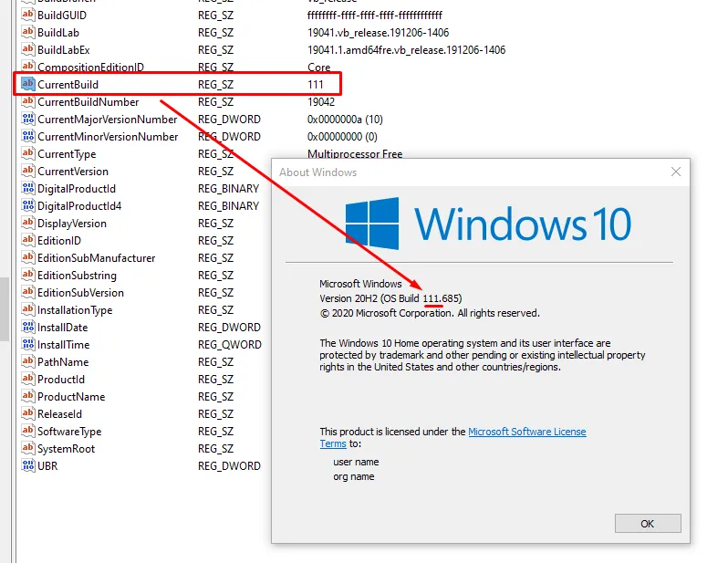Select the InstallDate DWORD icon

[x=28, y=327]
